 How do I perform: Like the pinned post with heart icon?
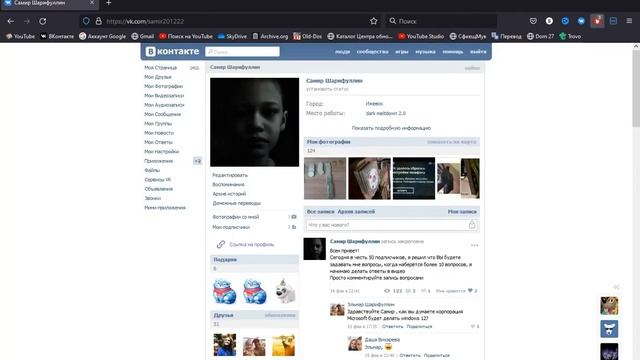click(x=470, y=291)
